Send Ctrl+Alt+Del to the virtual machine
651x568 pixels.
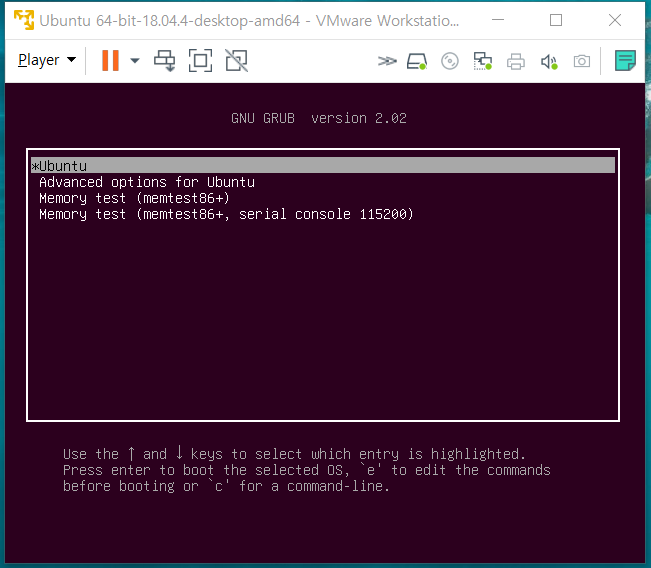pyautogui.click(x=164, y=61)
